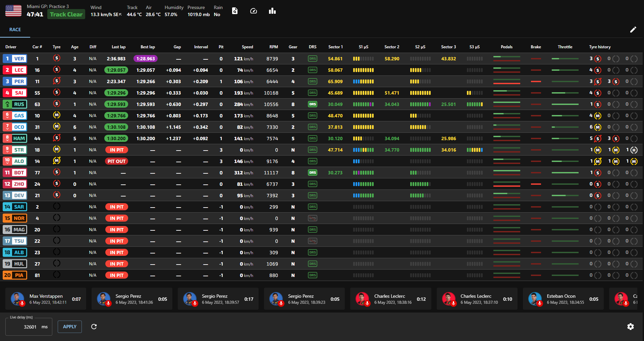Open the document search icon in header
The height and width of the screenshot is (341, 644).
[235, 11]
